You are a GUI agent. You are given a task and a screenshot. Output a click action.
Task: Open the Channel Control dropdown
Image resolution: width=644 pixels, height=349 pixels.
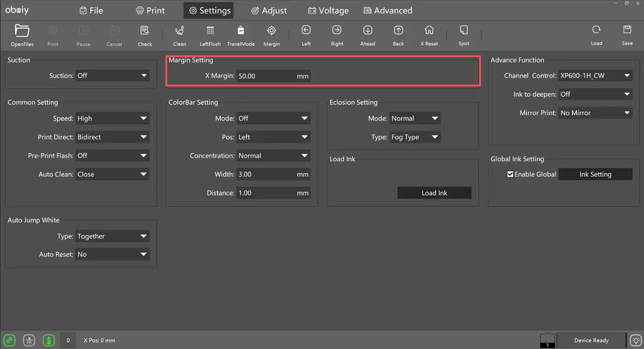[595, 76]
